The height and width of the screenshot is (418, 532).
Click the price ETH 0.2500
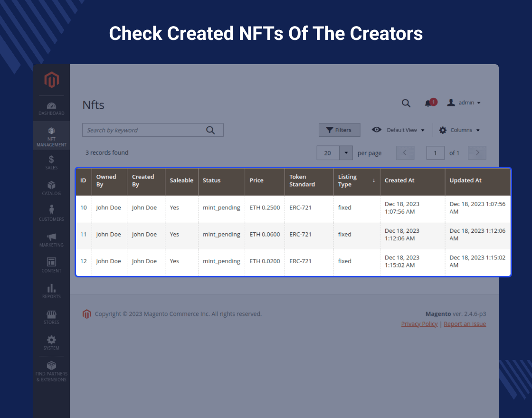click(265, 208)
